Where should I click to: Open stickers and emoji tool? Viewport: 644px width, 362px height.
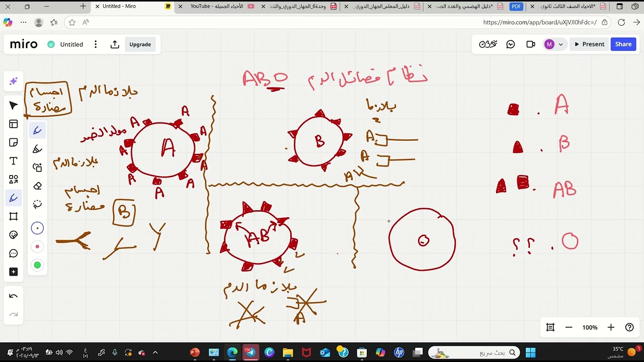click(x=14, y=235)
